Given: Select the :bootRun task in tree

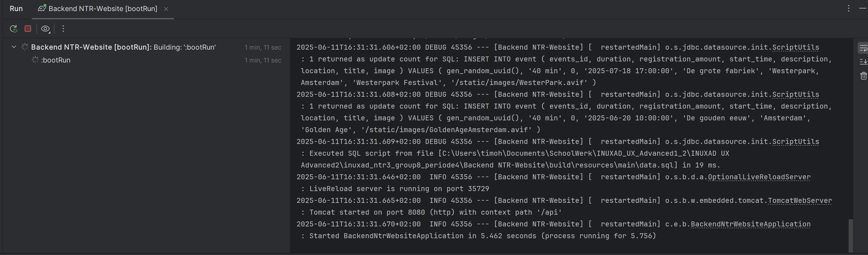Looking at the screenshot, I should tap(56, 60).
